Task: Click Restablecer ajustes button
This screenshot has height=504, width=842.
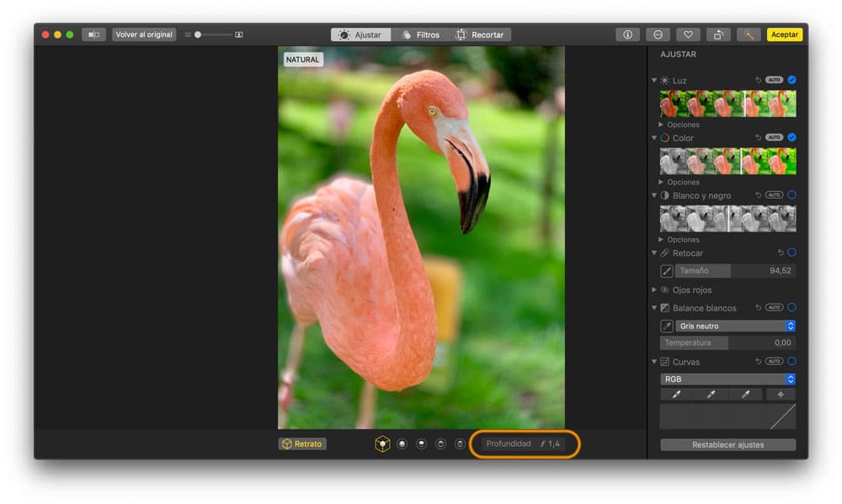Action: (x=727, y=445)
